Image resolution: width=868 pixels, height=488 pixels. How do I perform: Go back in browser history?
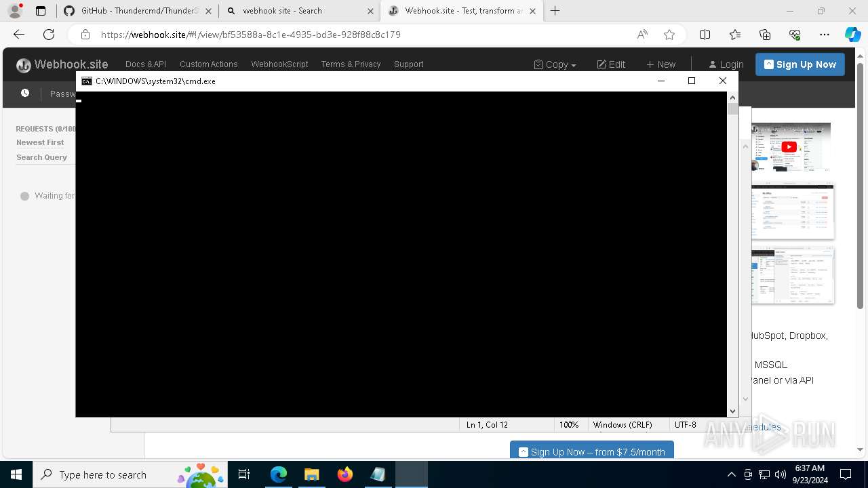coord(19,35)
